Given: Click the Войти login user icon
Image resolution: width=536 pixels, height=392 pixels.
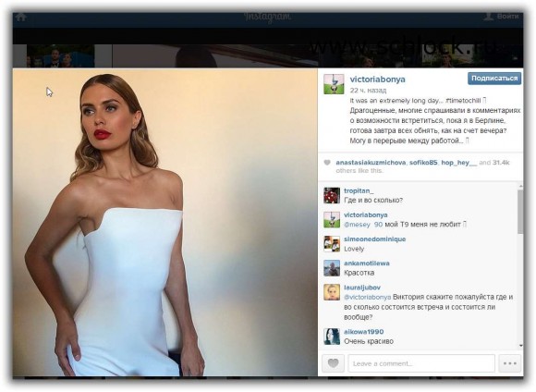Looking at the screenshot, I should 489,17.
